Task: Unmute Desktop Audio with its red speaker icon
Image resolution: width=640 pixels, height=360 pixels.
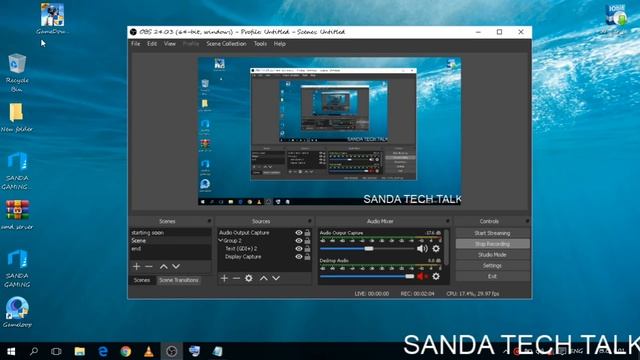Action: coord(422,276)
